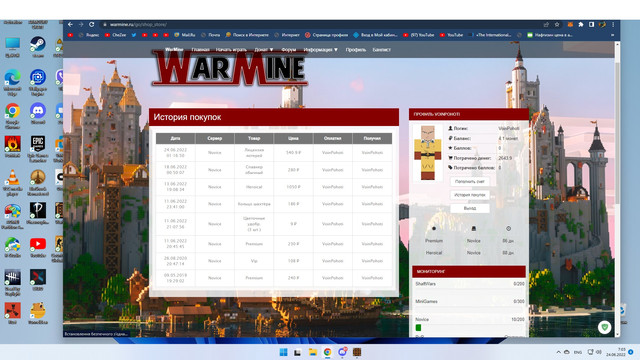
Task: Open the Поиск в Интернете bookmark
Action: click(247, 35)
